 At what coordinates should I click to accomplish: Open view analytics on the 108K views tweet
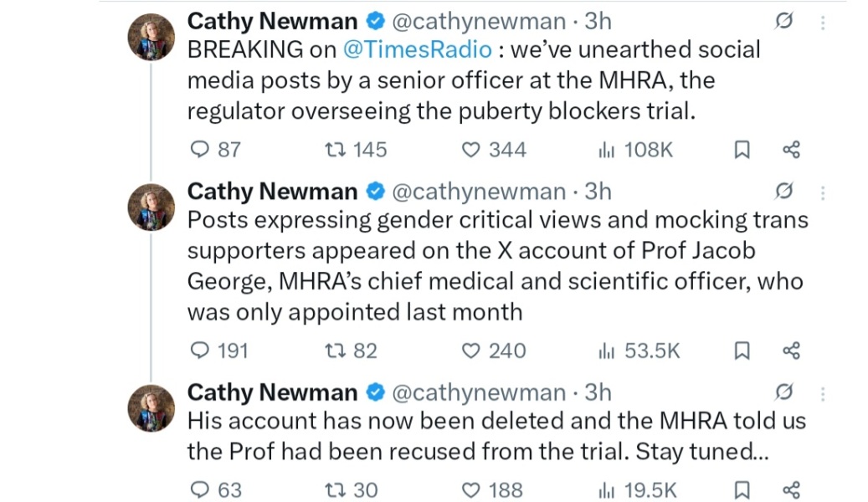click(604, 148)
